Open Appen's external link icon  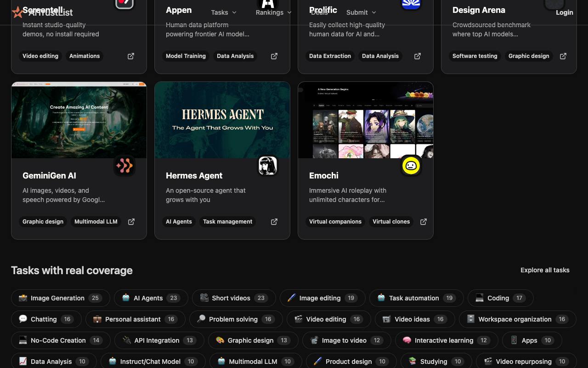[x=274, y=56]
